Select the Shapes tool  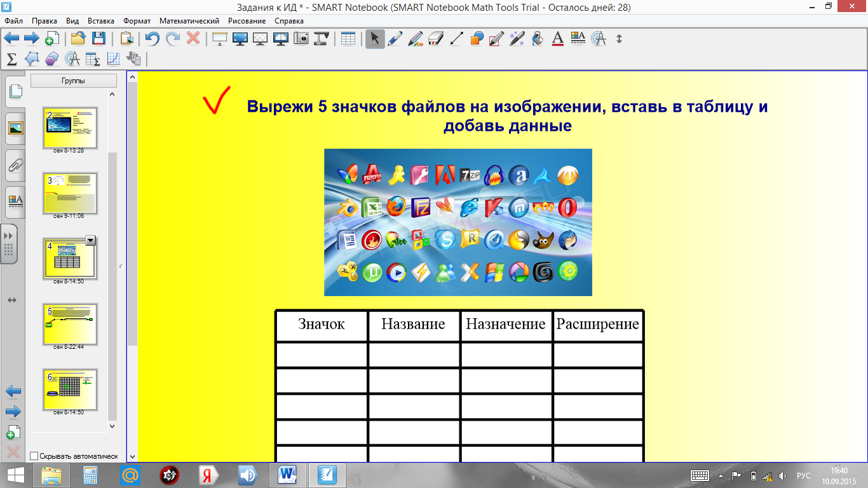click(x=477, y=38)
